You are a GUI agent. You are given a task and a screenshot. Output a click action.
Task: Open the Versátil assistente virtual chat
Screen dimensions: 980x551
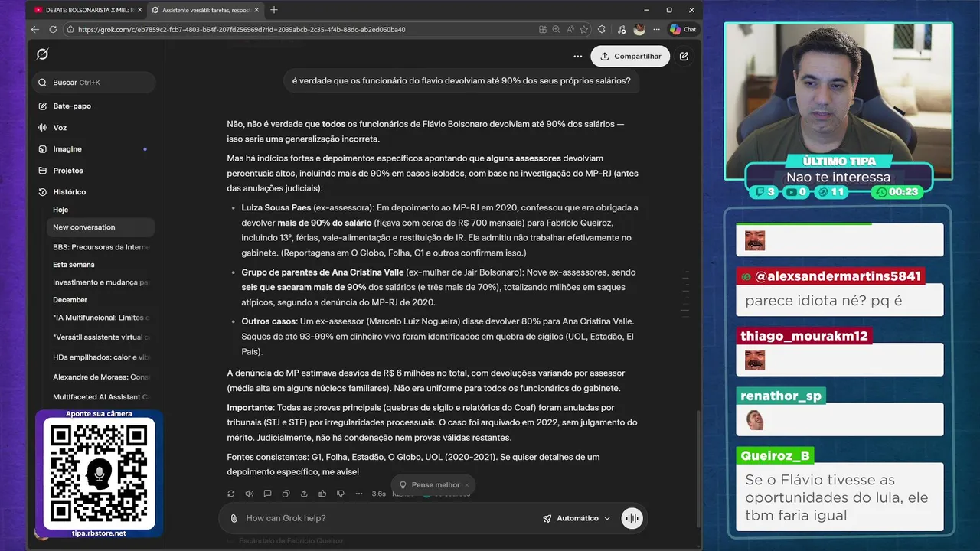(100, 337)
